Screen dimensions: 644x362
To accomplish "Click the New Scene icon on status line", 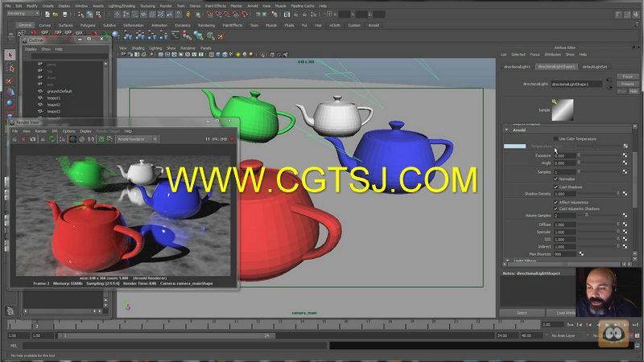I will [x=47, y=14].
